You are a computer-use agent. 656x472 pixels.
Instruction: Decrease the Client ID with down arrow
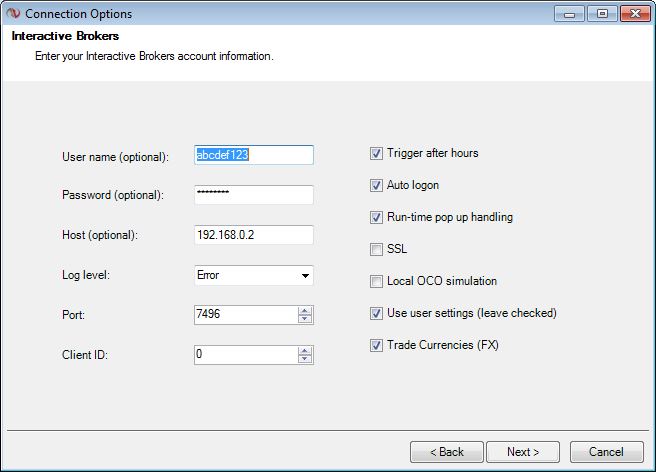[305, 359]
